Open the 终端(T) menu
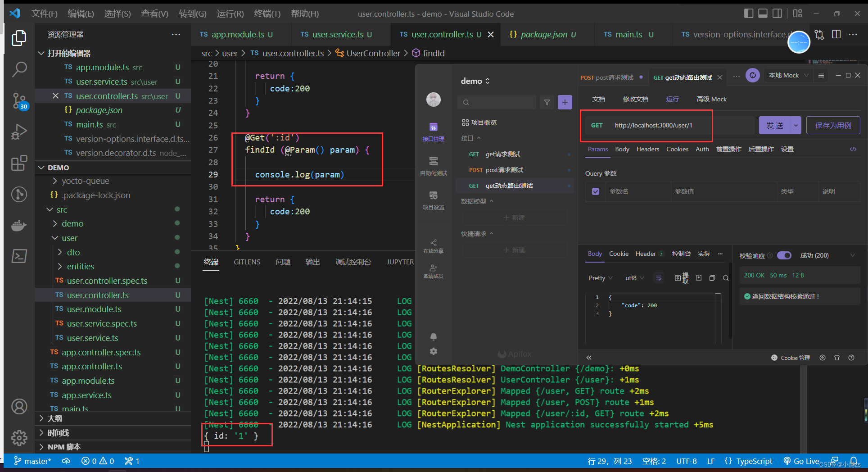Screen dimensions: 868x472 [x=267, y=14]
